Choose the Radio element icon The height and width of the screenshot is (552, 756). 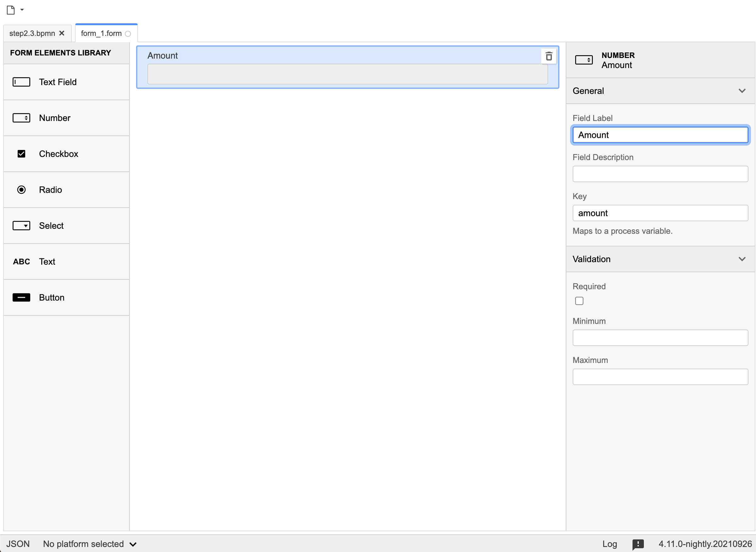(21, 190)
